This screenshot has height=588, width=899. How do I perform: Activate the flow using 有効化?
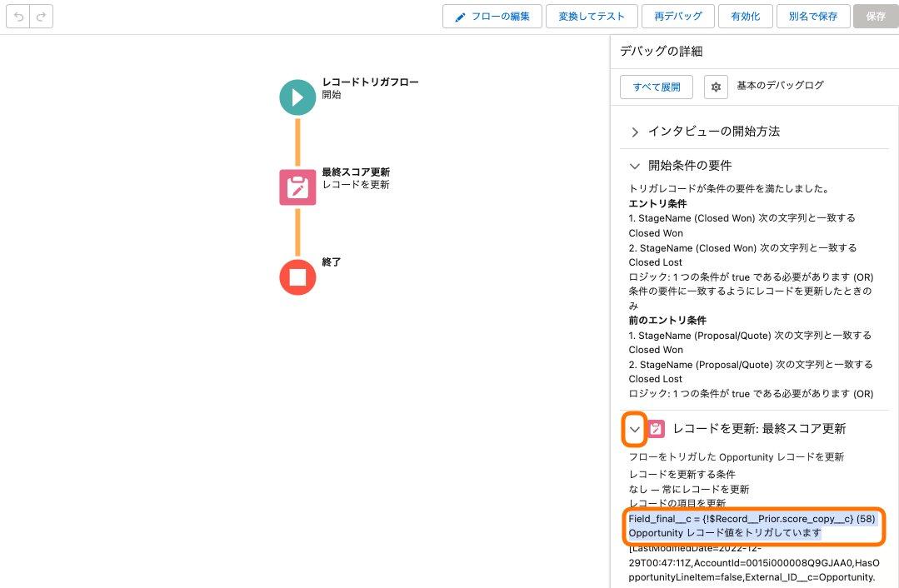[745, 16]
